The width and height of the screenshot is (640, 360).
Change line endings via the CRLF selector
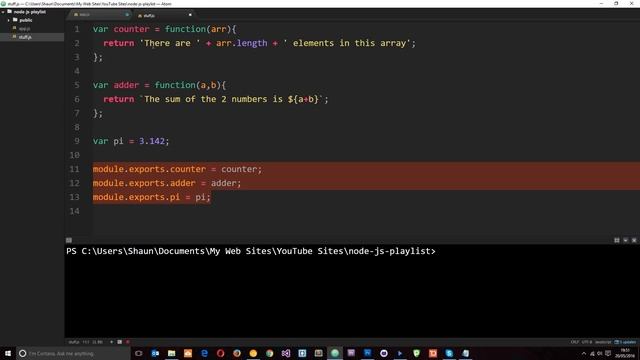click(x=575, y=342)
